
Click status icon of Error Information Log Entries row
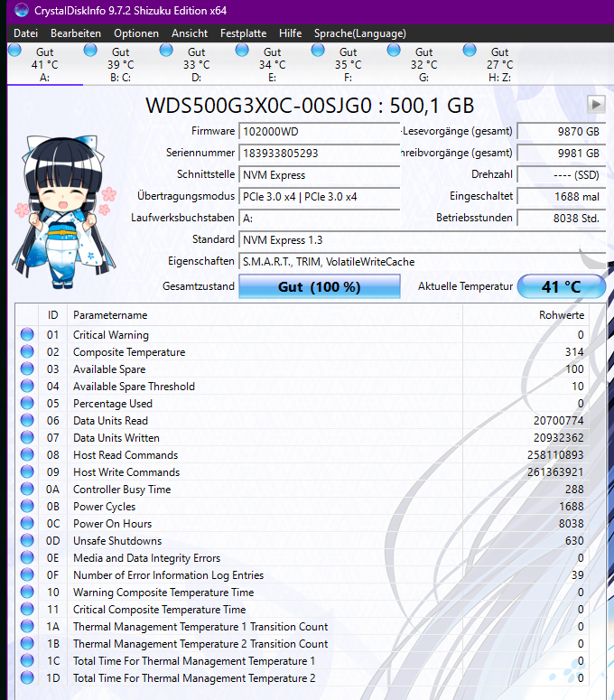pyautogui.click(x=27, y=575)
